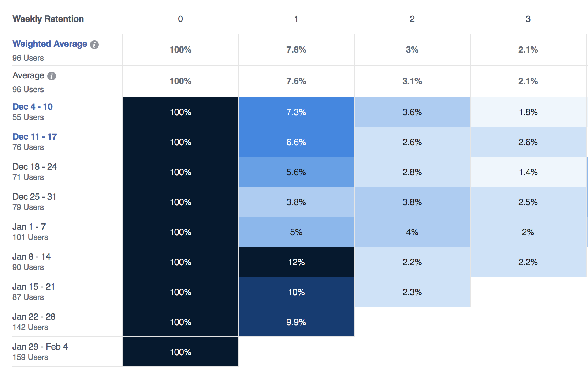Click the Jan 22 - 28 row label
The height and width of the screenshot is (376, 588).
[34, 317]
